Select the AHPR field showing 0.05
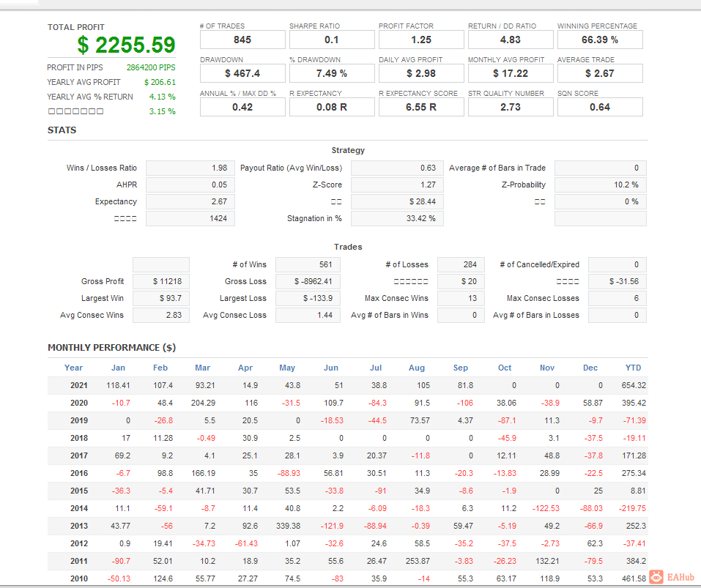 click(x=190, y=185)
